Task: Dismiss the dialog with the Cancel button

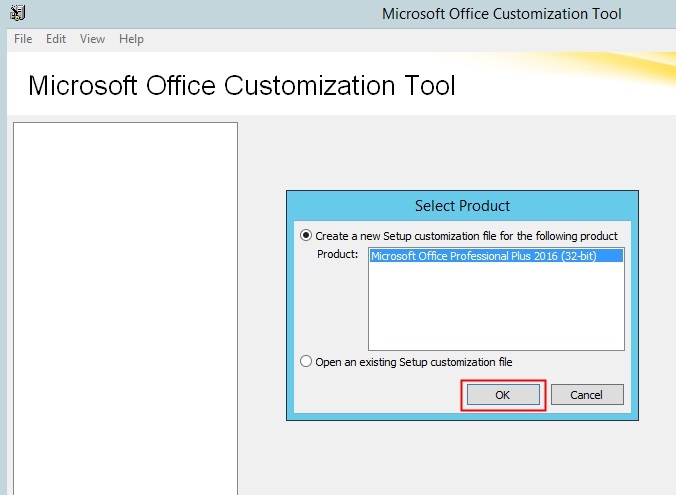Action: (x=587, y=395)
